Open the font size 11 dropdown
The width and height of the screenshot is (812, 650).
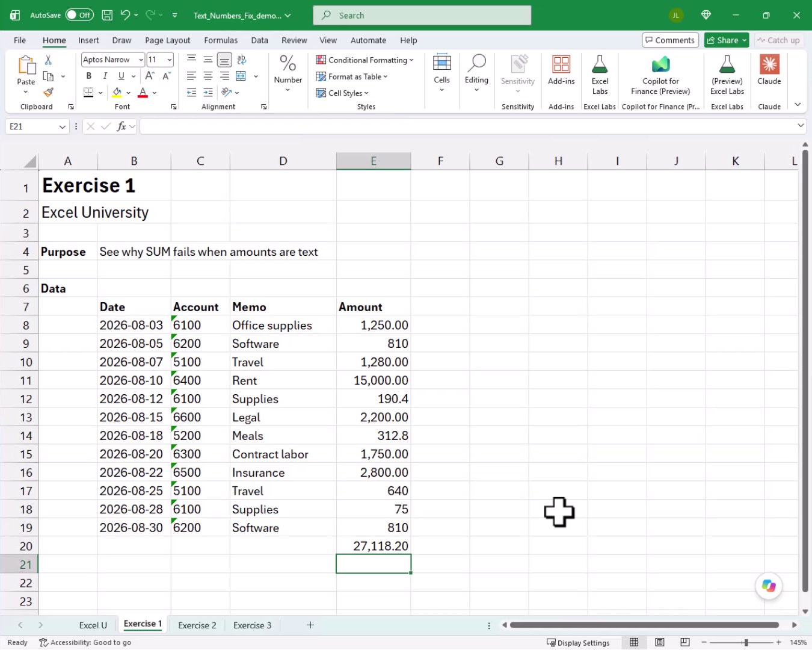[170, 60]
